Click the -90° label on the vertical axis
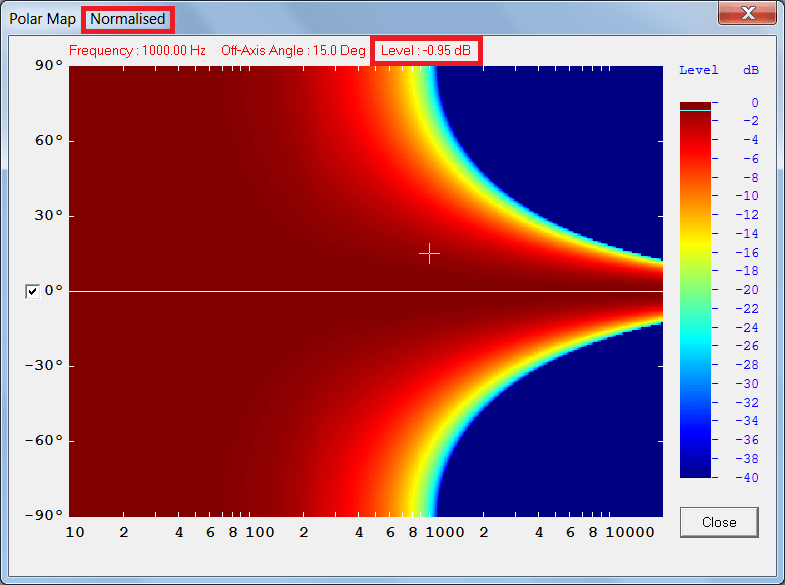 click(x=45, y=515)
